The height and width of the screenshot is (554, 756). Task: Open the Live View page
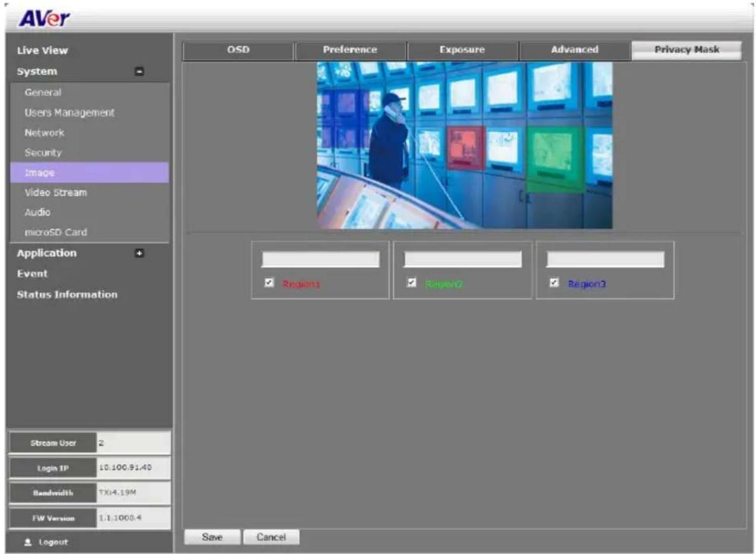pyautogui.click(x=42, y=51)
